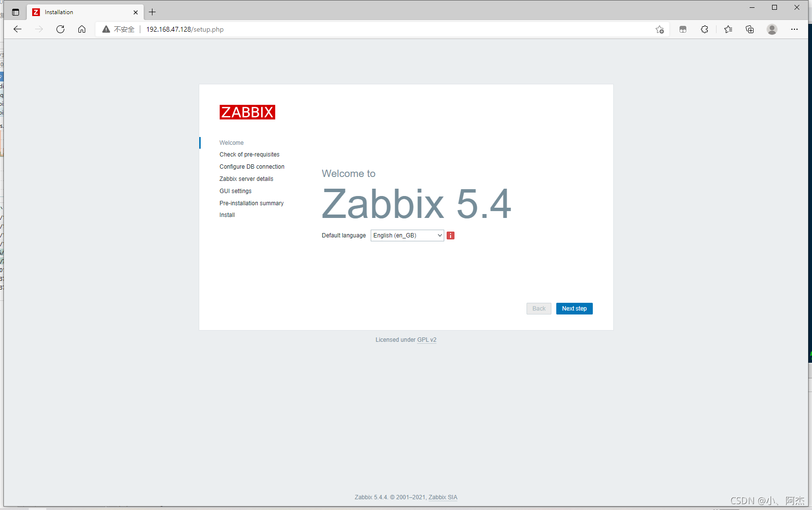Select Pre-installation summary step

click(x=251, y=203)
